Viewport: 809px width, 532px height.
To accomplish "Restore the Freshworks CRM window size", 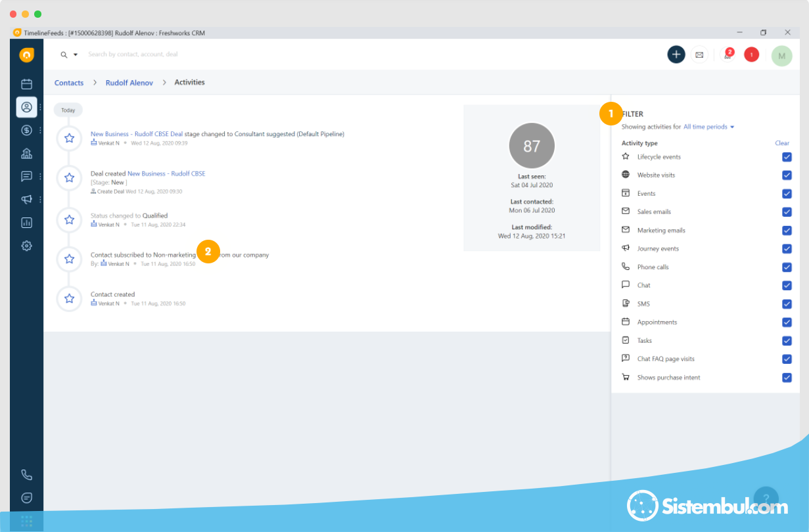I will [763, 32].
